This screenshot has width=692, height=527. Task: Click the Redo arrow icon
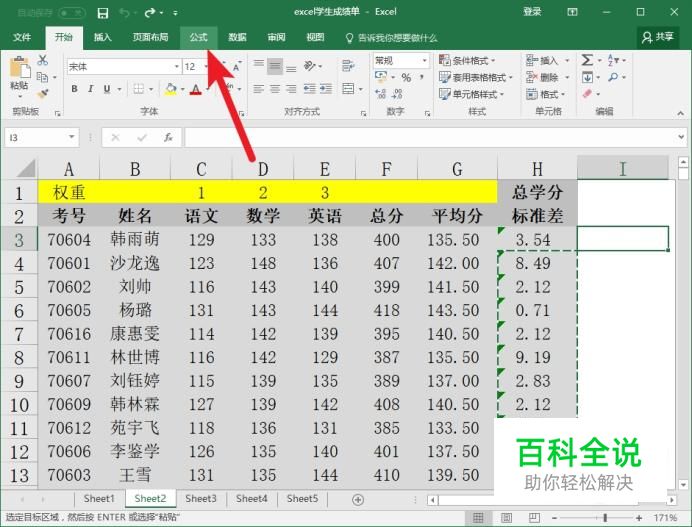click(x=150, y=13)
